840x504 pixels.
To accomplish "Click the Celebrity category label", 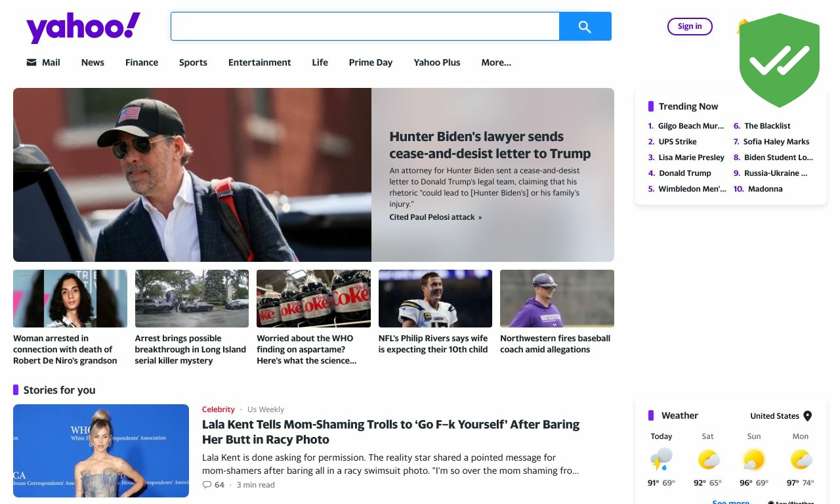I will 219,409.
